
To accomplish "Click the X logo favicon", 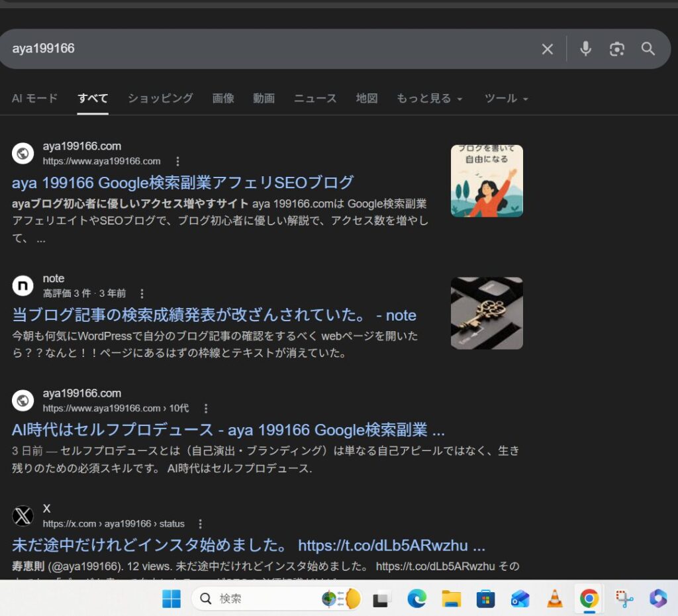I will (x=23, y=516).
